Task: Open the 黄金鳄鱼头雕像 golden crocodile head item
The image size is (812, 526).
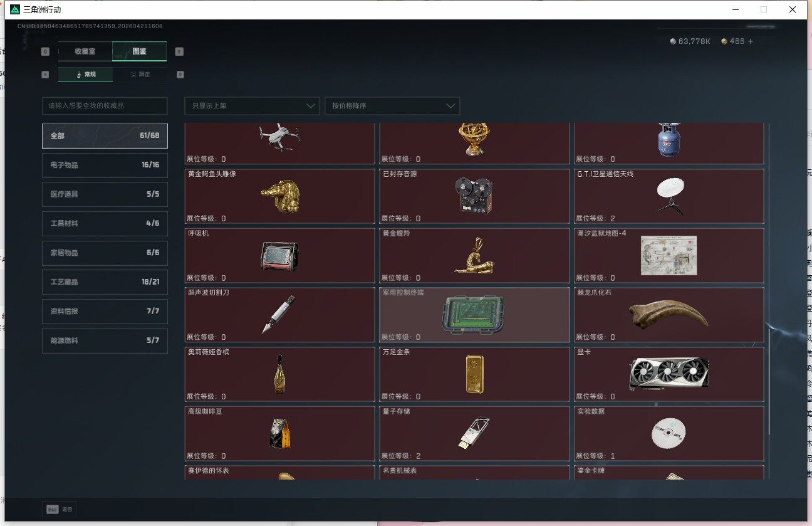Action: pyautogui.click(x=279, y=196)
